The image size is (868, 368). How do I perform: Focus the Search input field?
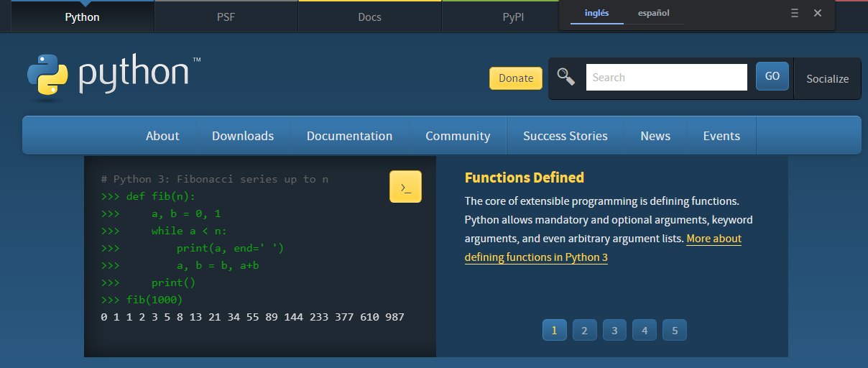[x=667, y=77]
